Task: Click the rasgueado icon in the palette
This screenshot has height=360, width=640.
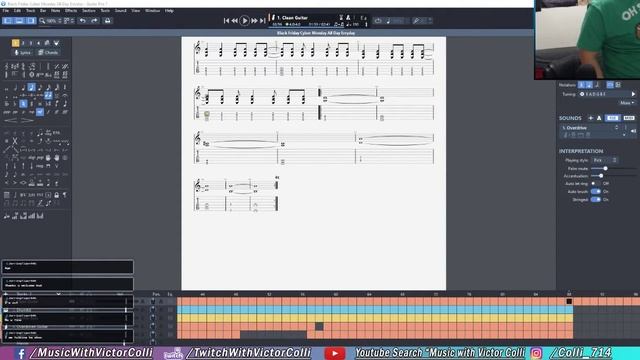Action: click(40, 166)
